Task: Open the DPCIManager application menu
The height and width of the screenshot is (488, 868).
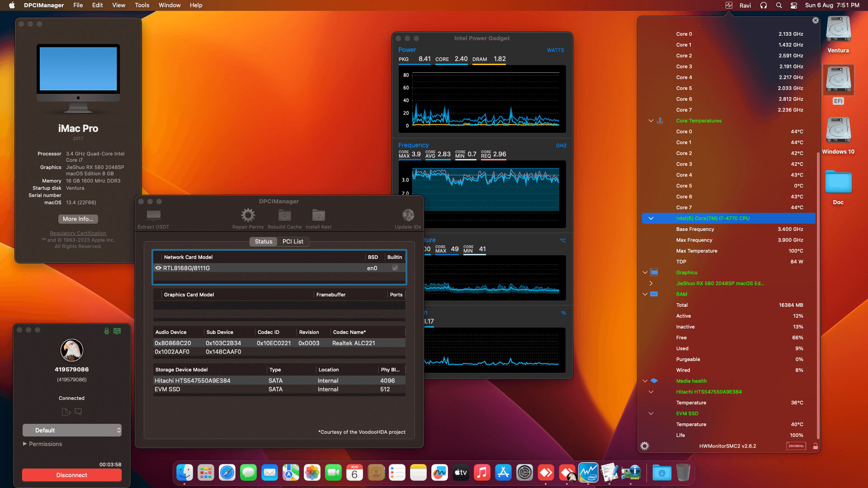Action: point(44,5)
